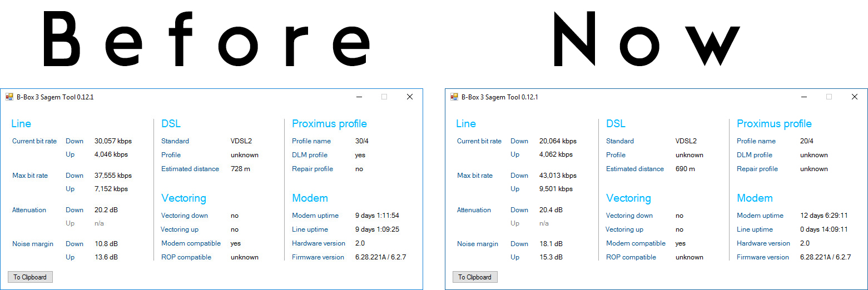Click the 18.1 dB noise margin value
Viewport: 868px width, 290px height.
click(550, 244)
